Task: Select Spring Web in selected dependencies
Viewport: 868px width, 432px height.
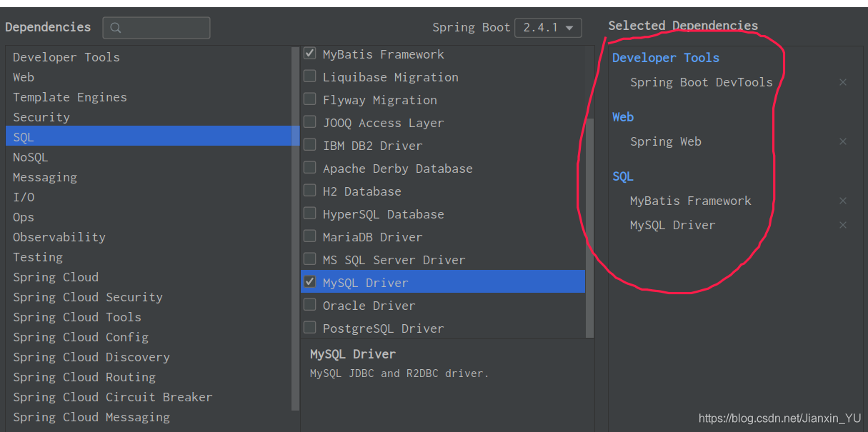Action: click(666, 141)
